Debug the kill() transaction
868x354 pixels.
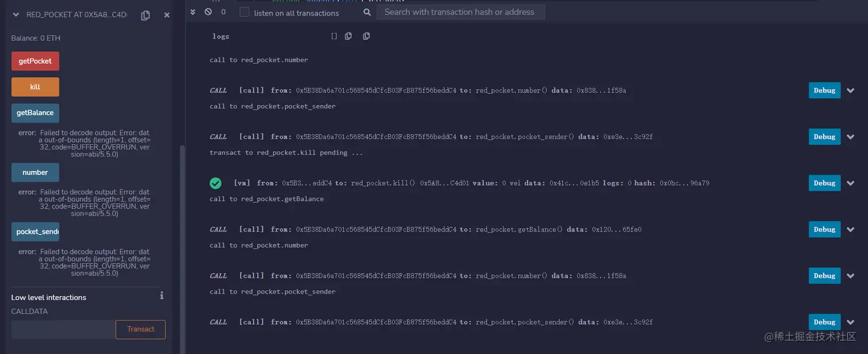(824, 183)
